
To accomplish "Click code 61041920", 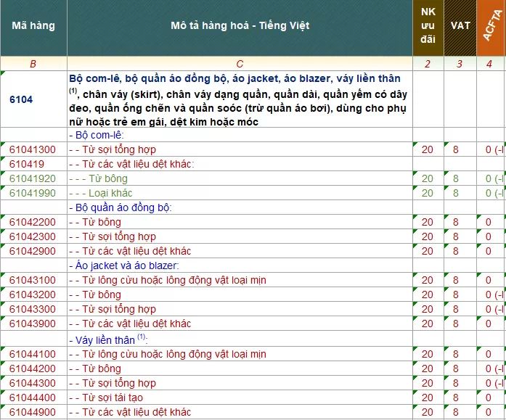I will (32, 178).
